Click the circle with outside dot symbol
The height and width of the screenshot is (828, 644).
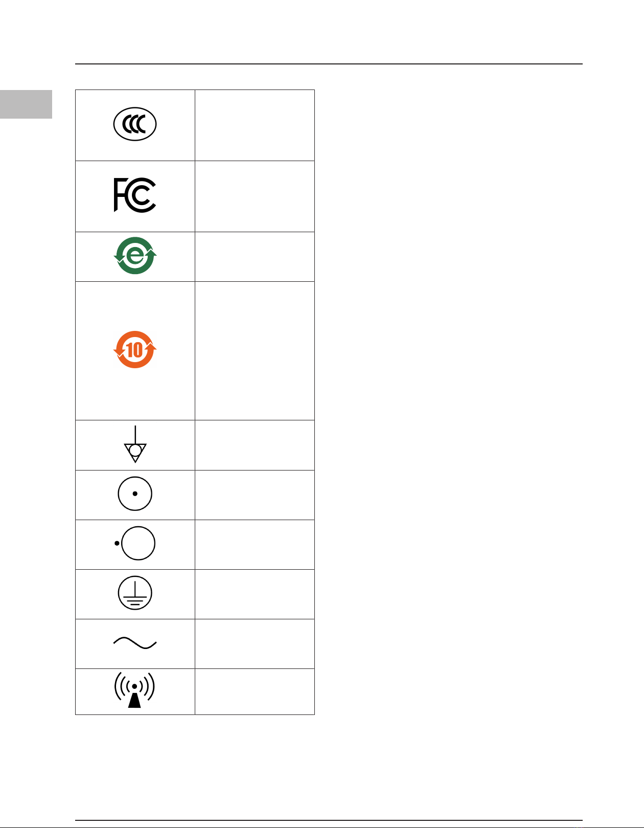135,543
